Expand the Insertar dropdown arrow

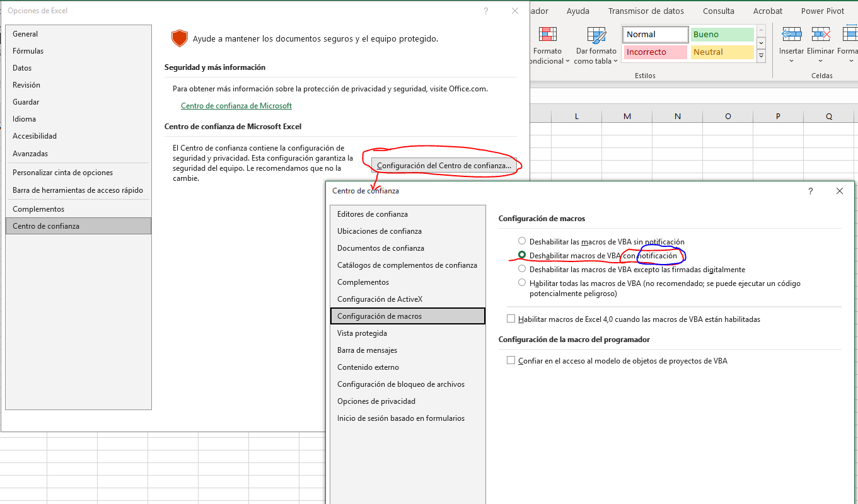pos(791,61)
